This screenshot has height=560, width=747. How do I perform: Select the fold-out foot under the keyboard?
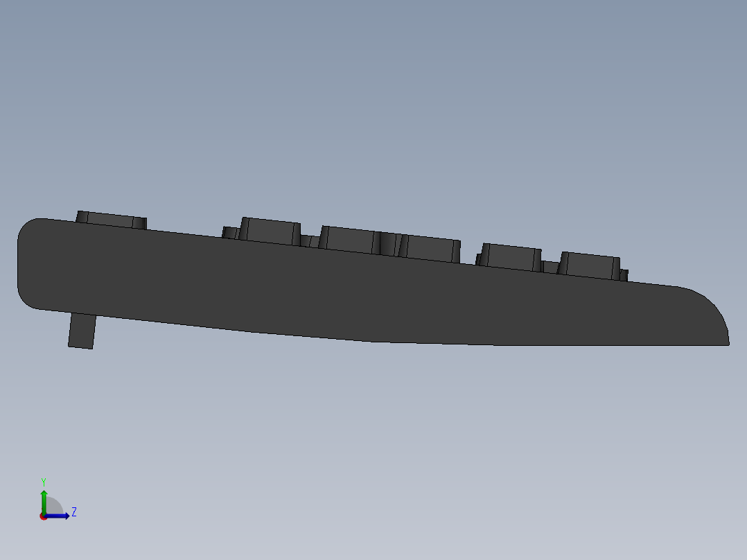pyautogui.click(x=82, y=331)
